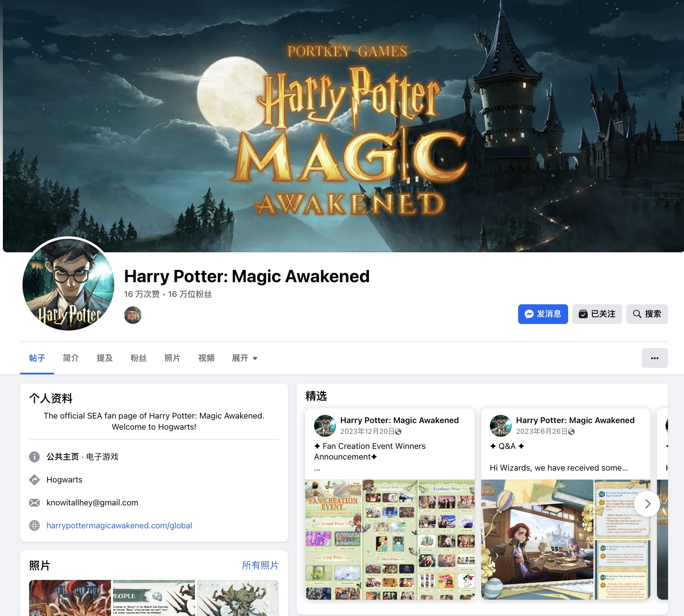Click 所有照片 link to view all photos
The width and height of the screenshot is (684, 616).
point(260,565)
